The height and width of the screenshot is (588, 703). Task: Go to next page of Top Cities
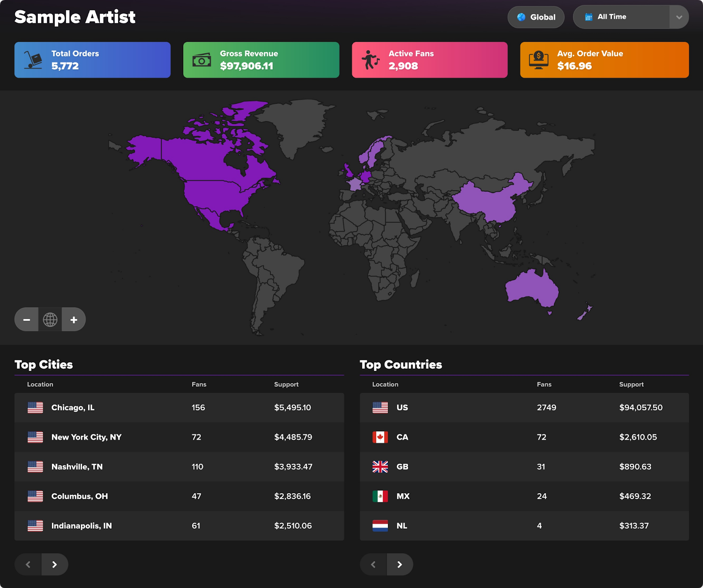click(54, 564)
